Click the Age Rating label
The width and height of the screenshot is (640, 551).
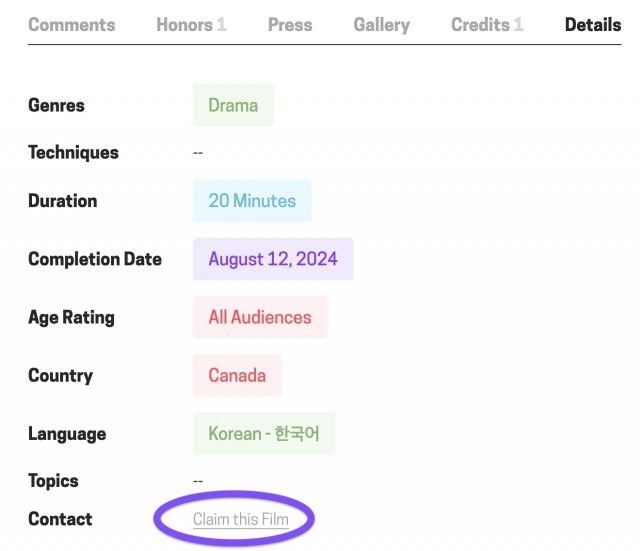(71, 318)
